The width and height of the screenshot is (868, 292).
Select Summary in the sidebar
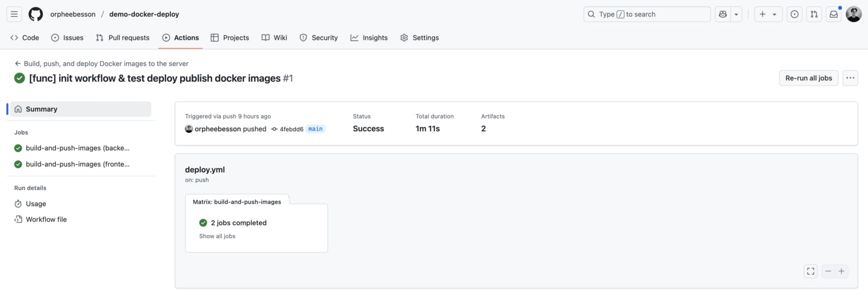pyautogui.click(x=81, y=109)
